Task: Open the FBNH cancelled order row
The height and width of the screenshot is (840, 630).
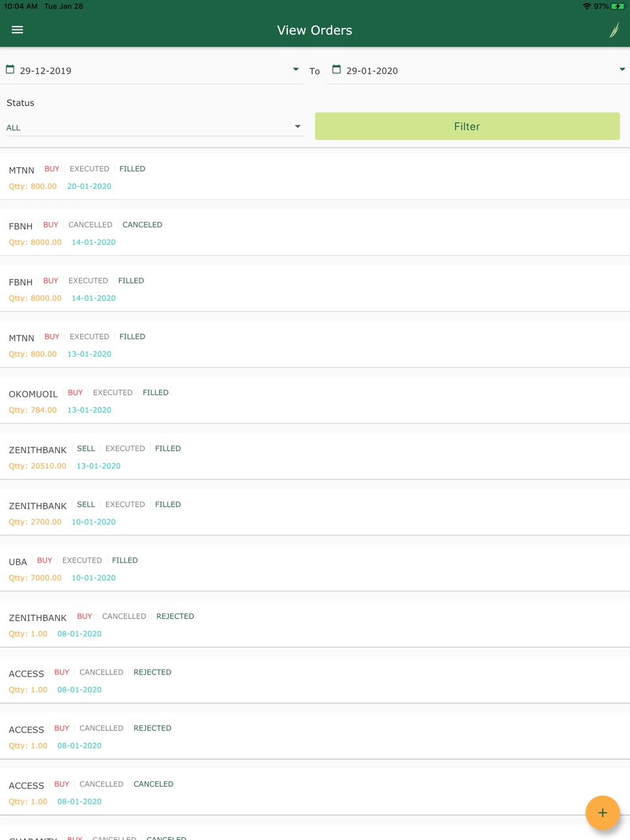Action: click(315, 232)
